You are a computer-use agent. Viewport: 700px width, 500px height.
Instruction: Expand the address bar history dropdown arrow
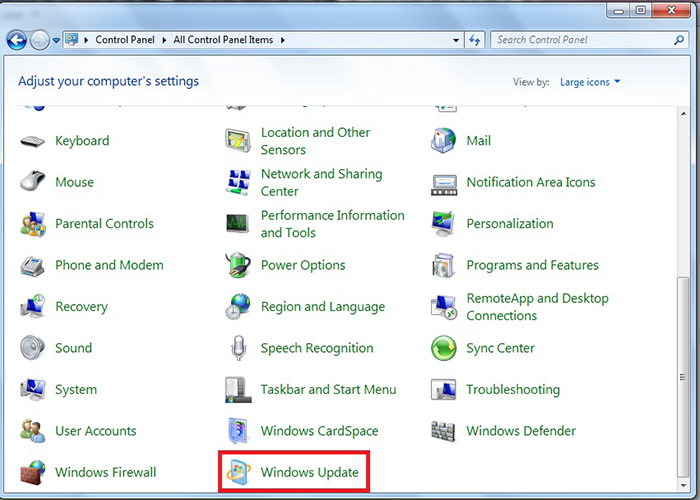pos(454,40)
